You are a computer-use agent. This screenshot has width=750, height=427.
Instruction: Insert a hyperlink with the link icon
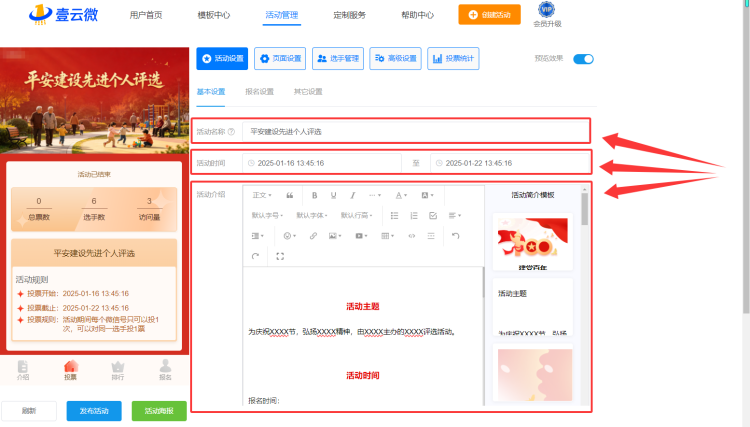[x=313, y=236]
